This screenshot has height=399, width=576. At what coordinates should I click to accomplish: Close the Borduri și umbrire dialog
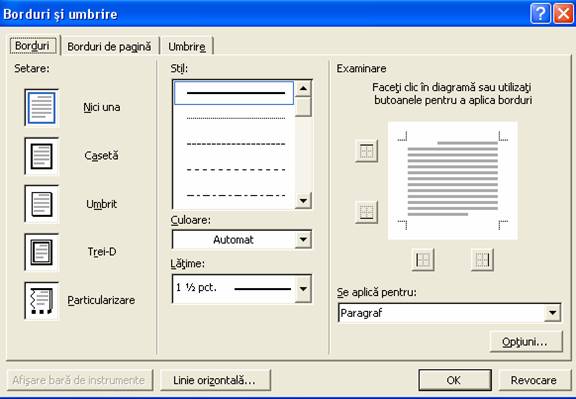(x=564, y=14)
